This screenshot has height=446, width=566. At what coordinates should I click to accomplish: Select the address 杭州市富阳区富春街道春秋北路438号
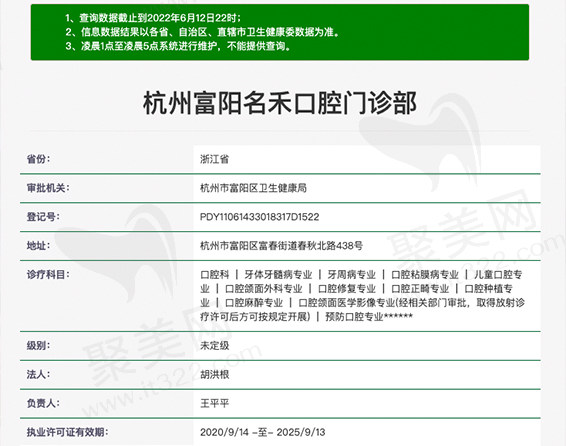pos(282,246)
